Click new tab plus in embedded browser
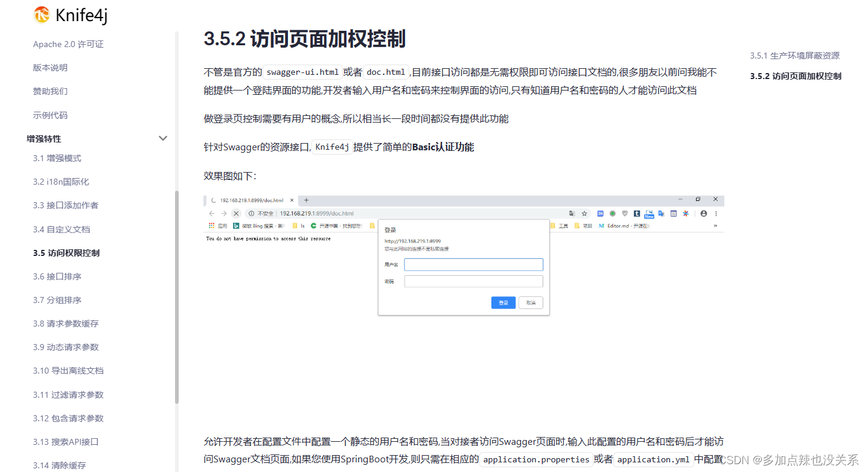The height and width of the screenshot is (472, 868). pos(306,200)
